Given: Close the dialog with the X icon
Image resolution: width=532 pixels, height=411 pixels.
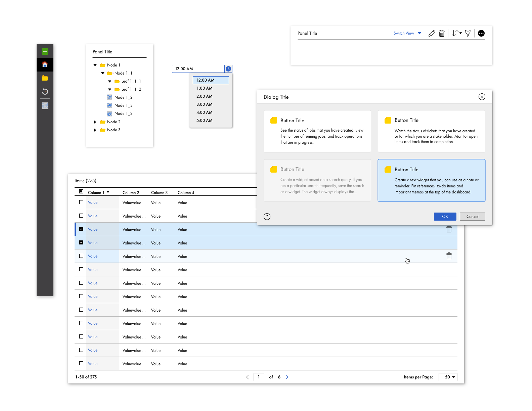Looking at the screenshot, I should tap(482, 97).
